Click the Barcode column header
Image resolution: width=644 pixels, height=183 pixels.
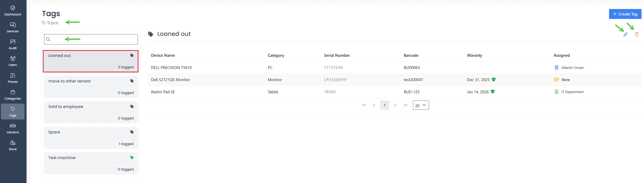coord(411,55)
